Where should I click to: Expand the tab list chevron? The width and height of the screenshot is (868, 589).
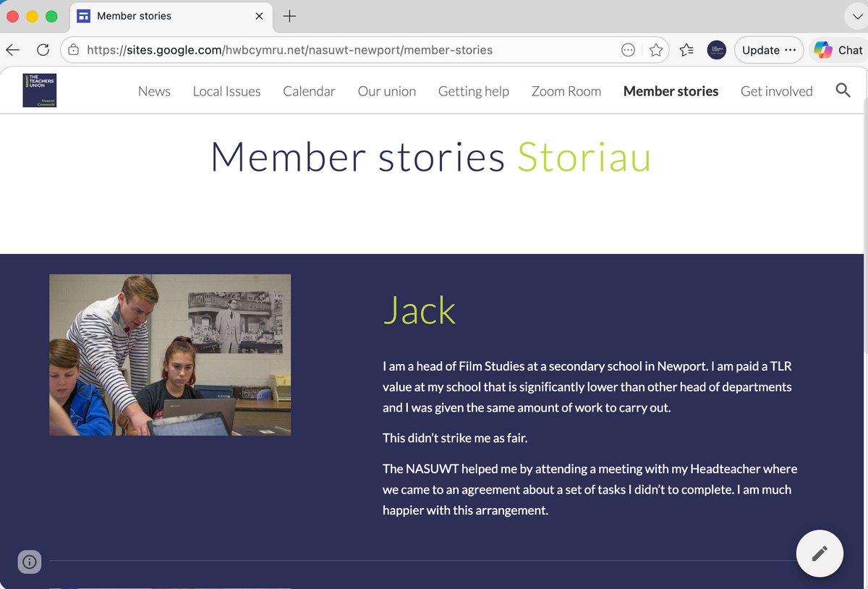click(856, 16)
